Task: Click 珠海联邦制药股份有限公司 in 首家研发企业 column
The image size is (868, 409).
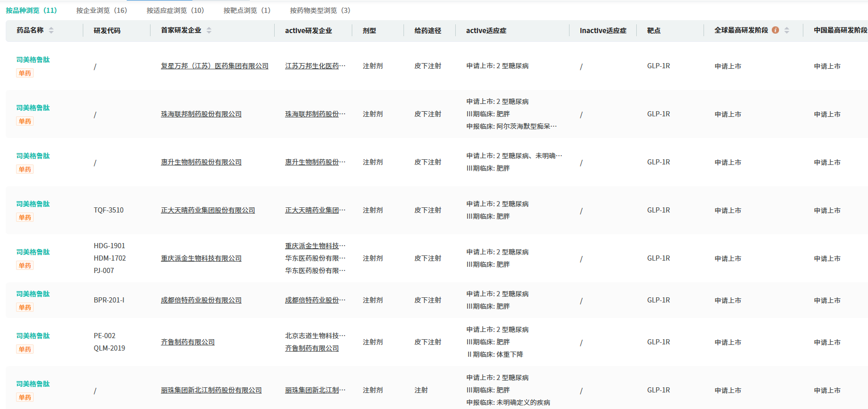Action: click(201, 114)
